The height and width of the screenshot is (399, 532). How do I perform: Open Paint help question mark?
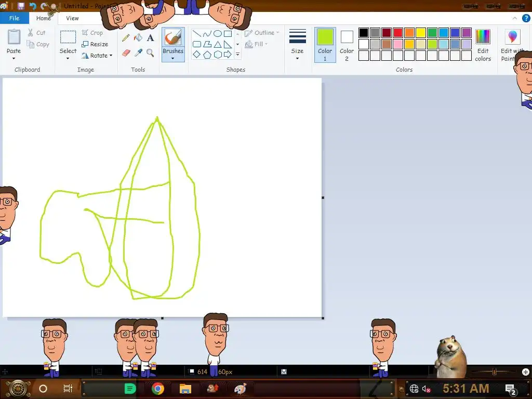coord(526,18)
